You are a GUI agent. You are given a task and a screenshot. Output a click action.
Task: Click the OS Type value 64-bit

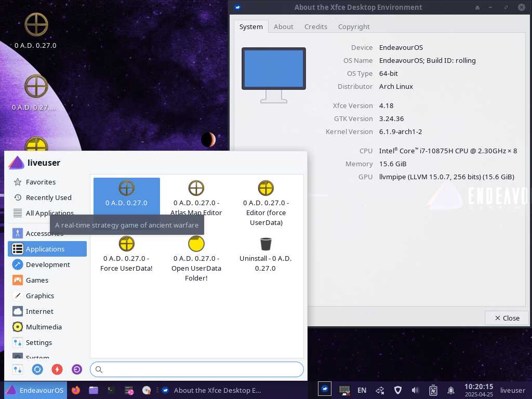click(x=389, y=73)
